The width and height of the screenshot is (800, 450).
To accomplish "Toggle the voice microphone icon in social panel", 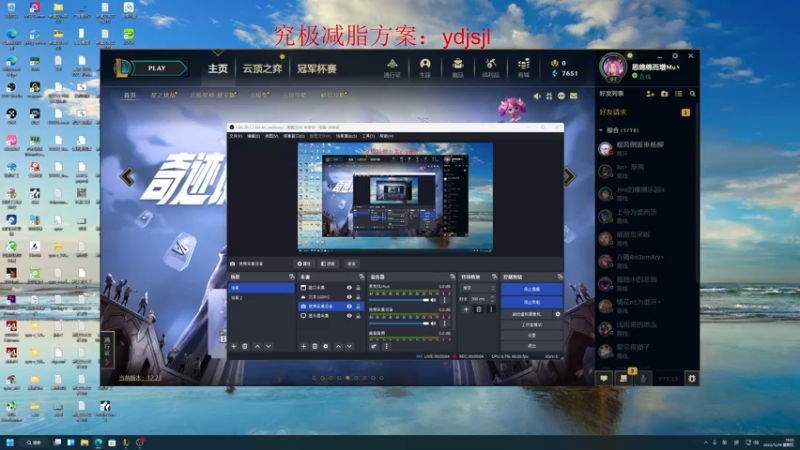I will coord(643,378).
